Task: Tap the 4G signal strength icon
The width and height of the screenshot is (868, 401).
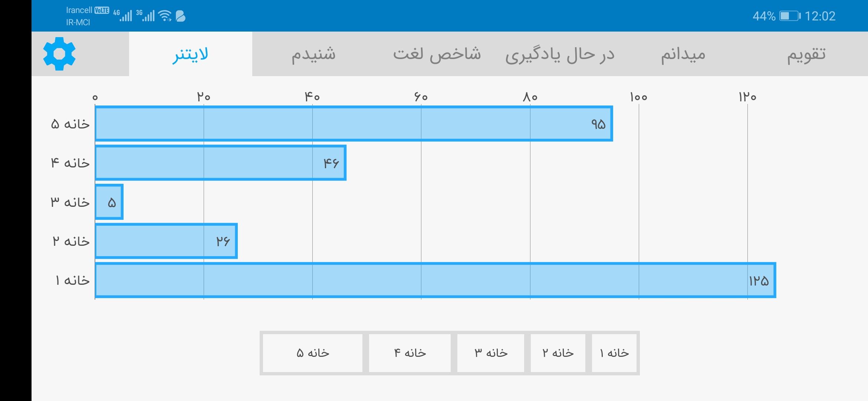Action: [x=122, y=15]
